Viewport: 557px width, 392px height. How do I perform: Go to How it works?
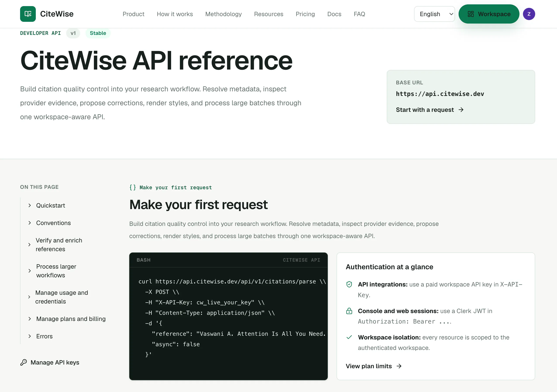click(x=175, y=14)
